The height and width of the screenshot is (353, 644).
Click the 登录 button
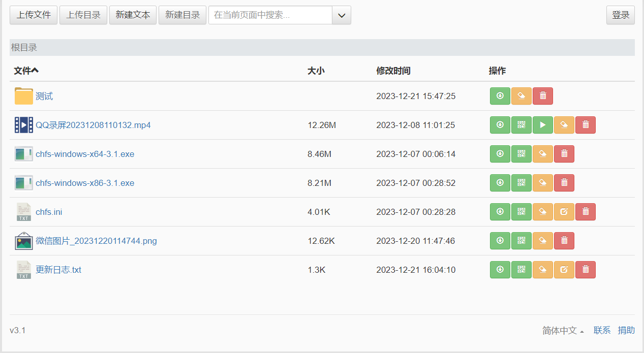coord(621,15)
